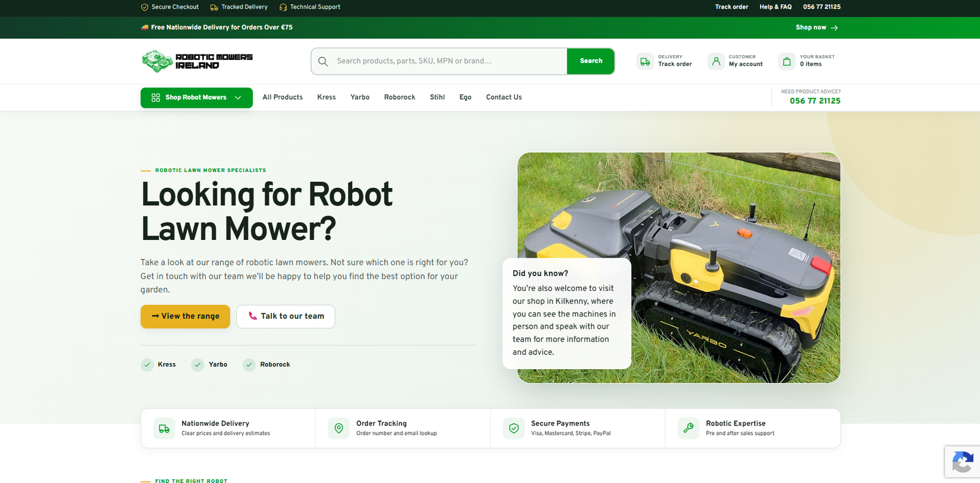Click the Secure Payments shield icon
Viewport: 980px width, 483px height.
[x=514, y=429]
